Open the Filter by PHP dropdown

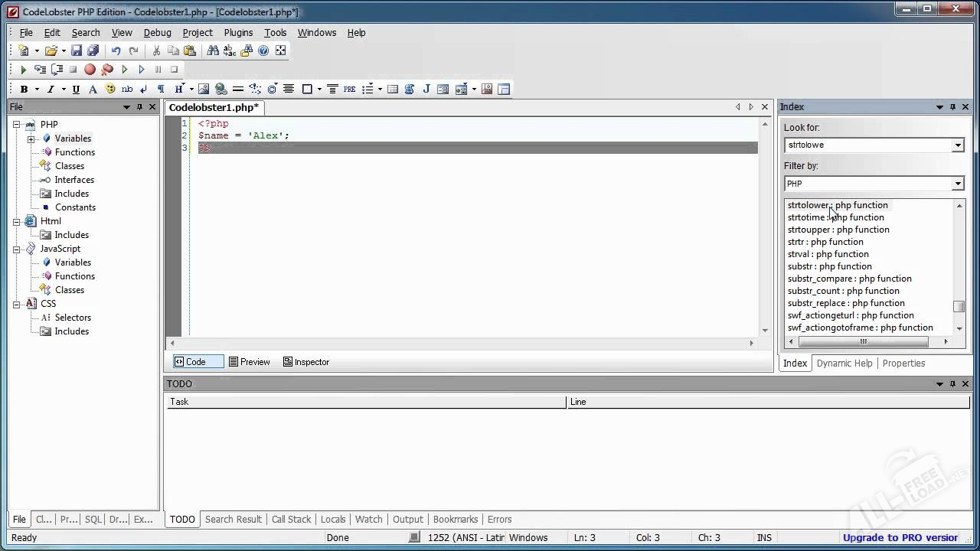point(957,184)
